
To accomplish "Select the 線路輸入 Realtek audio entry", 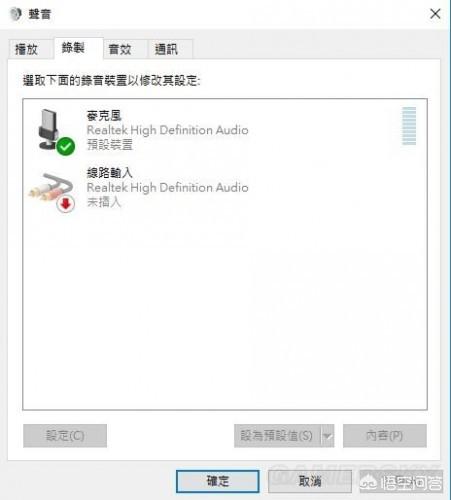I will 225,187.
